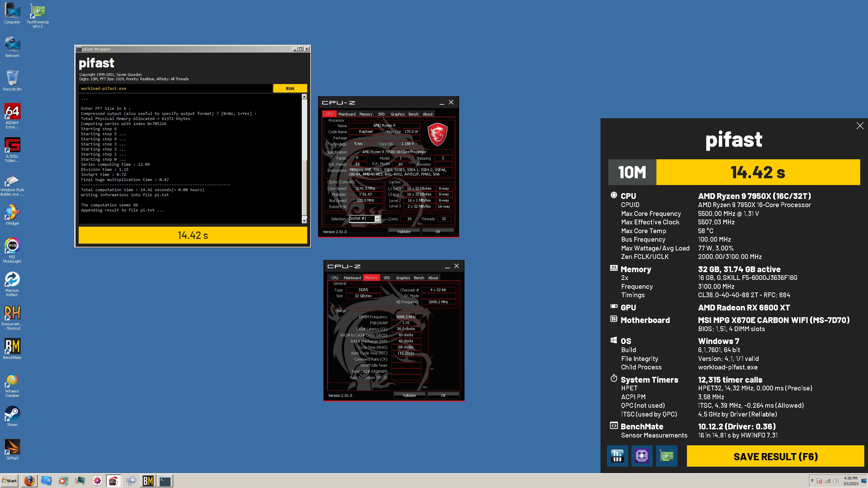Viewport: 868px width, 488px height.
Task: Click the network signal tray icon
Action: pos(828,481)
